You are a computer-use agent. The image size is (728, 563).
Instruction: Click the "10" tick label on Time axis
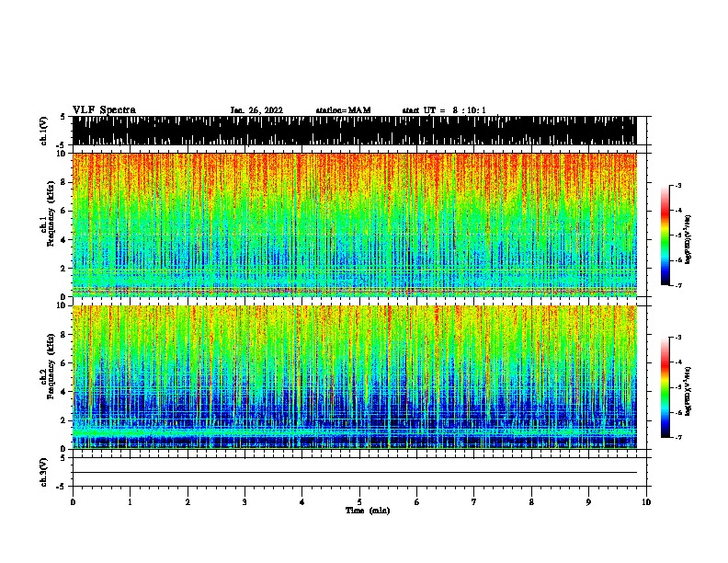coord(646,501)
